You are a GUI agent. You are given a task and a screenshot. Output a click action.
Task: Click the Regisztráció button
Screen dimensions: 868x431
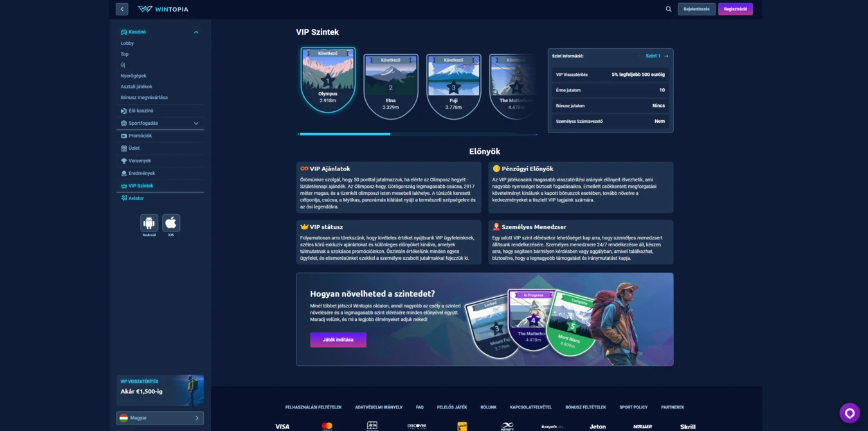pos(735,9)
